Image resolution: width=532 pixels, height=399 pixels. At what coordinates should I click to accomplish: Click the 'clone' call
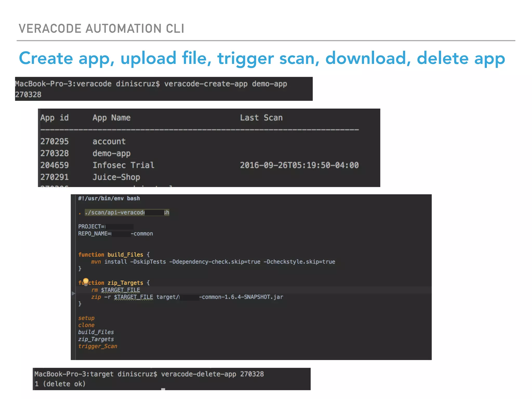pos(86,325)
